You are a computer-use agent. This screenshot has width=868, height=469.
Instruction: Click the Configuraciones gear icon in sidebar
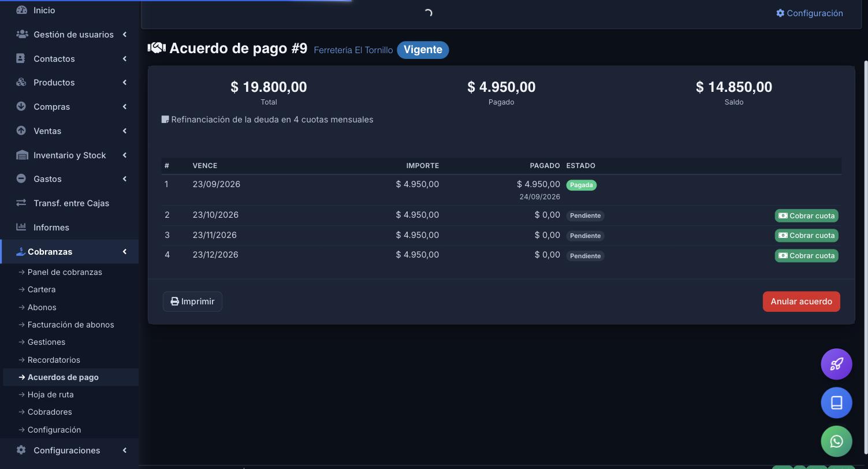point(21,450)
